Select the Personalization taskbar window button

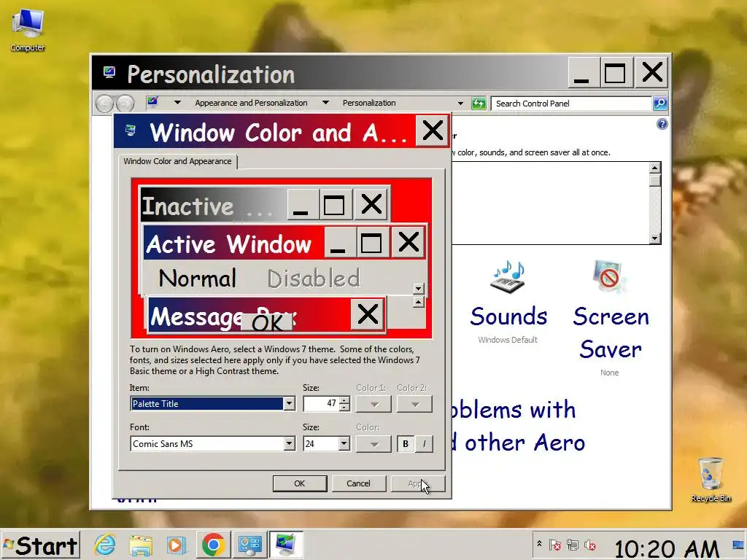pos(286,545)
